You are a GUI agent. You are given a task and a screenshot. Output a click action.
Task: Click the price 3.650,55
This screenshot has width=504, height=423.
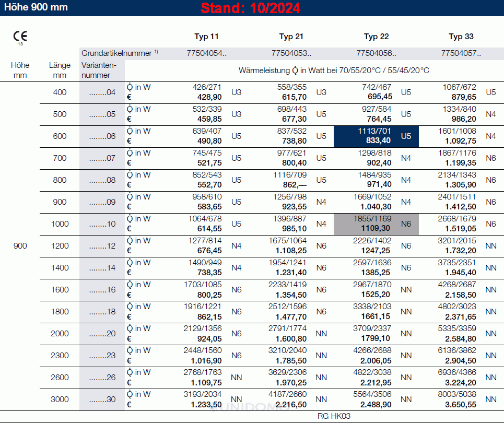point(461,404)
